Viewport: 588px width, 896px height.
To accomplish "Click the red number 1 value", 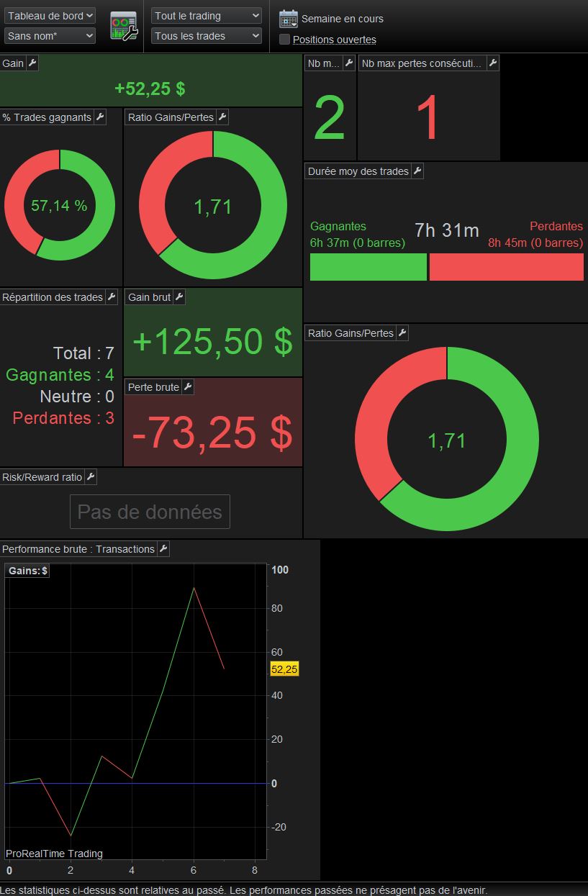I will tap(428, 119).
